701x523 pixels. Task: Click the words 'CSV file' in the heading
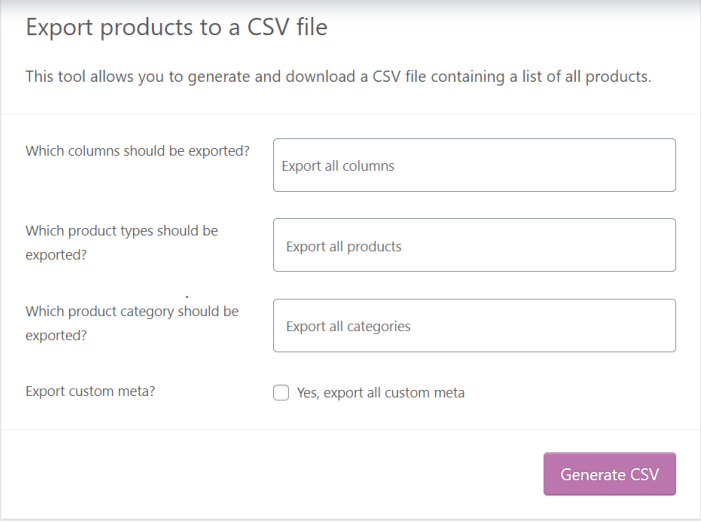click(288, 28)
